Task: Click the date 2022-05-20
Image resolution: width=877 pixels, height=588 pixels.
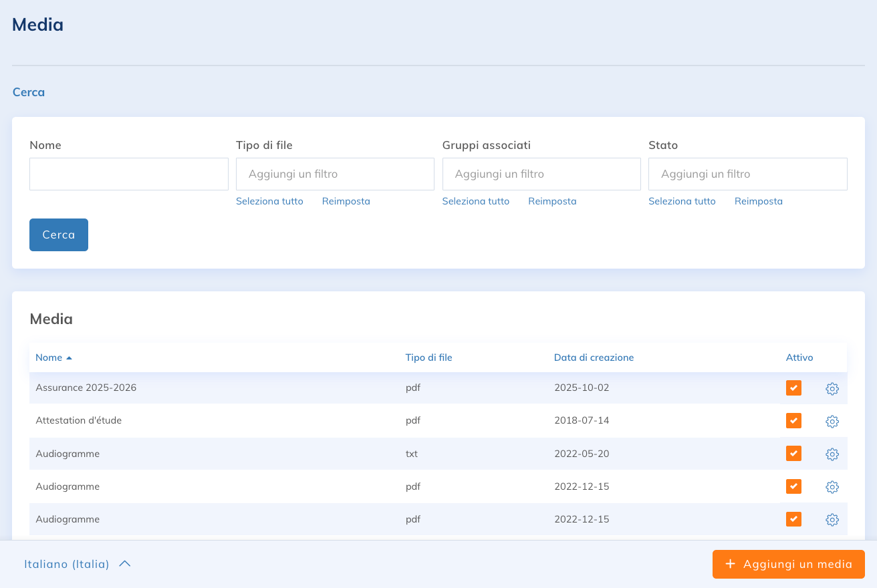Action: pos(582,454)
